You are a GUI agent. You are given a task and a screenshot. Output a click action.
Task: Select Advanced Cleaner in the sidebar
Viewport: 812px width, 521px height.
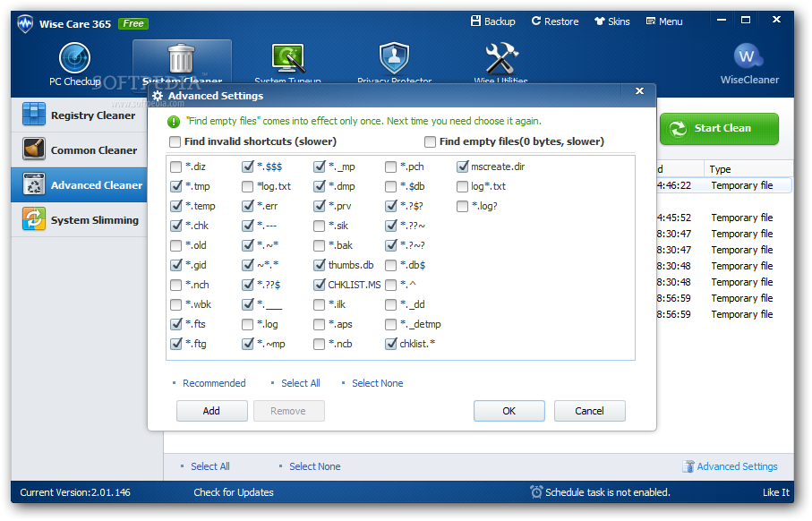(x=80, y=185)
